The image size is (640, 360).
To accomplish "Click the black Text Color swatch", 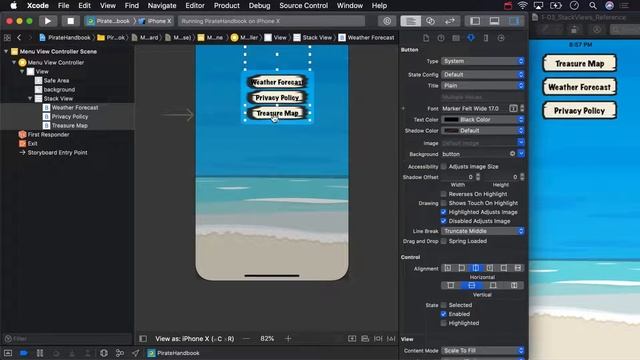I will tap(451, 120).
